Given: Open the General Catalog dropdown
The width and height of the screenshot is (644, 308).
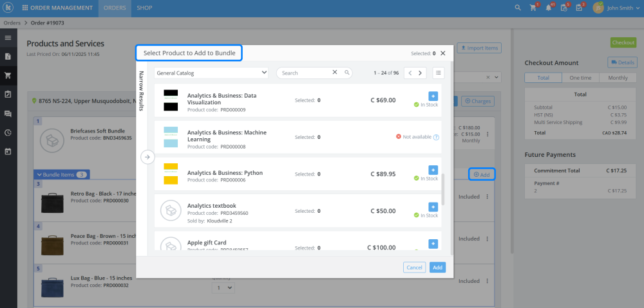Looking at the screenshot, I should coord(211,73).
